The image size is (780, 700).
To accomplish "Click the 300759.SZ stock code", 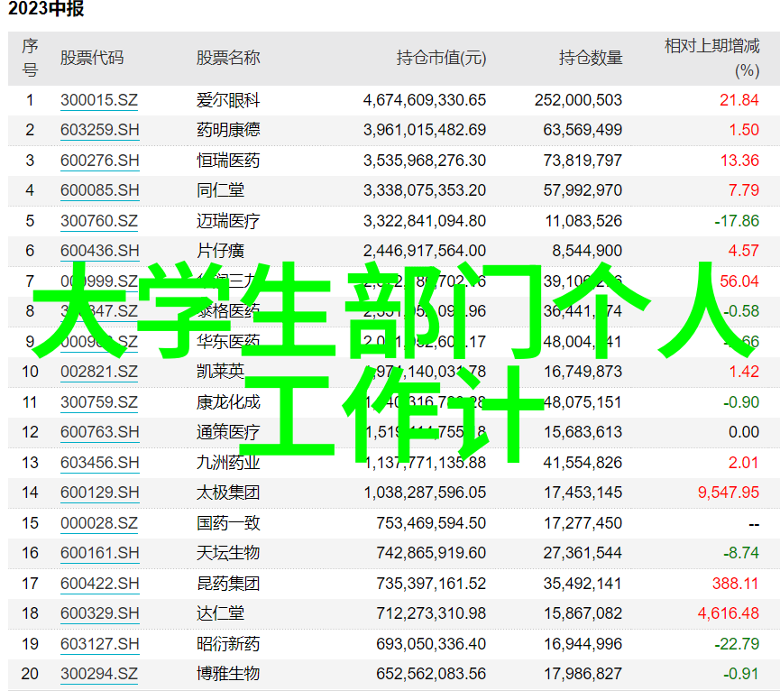I will tap(99, 402).
